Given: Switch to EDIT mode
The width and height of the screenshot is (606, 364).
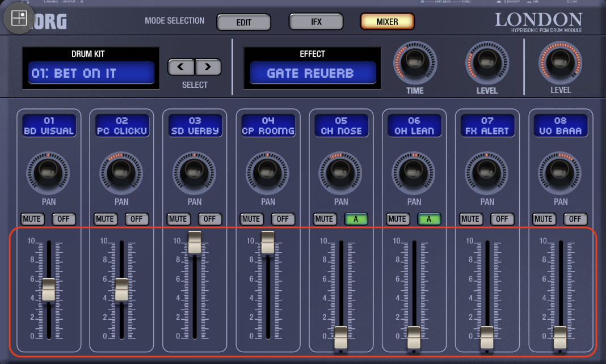Looking at the screenshot, I should pyautogui.click(x=243, y=22).
